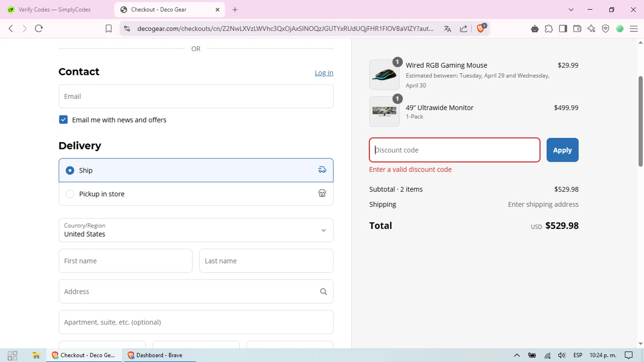This screenshot has height=362, width=644.
Task: Click the 10:24 p. m. clock
Action: click(603, 355)
